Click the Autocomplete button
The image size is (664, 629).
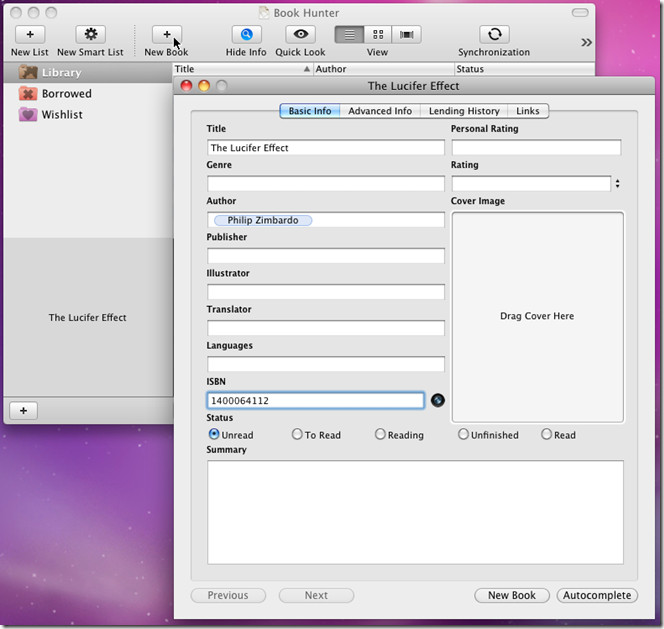[x=597, y=595]
